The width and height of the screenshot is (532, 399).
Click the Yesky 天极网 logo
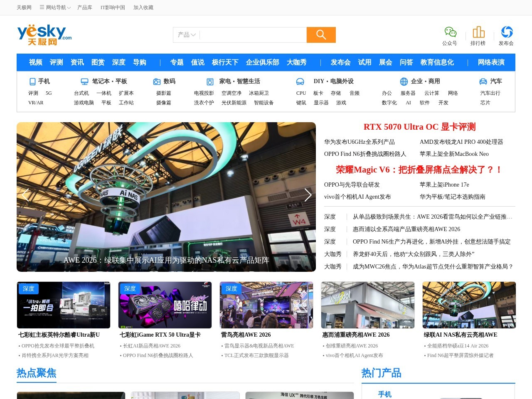point(44,34)
